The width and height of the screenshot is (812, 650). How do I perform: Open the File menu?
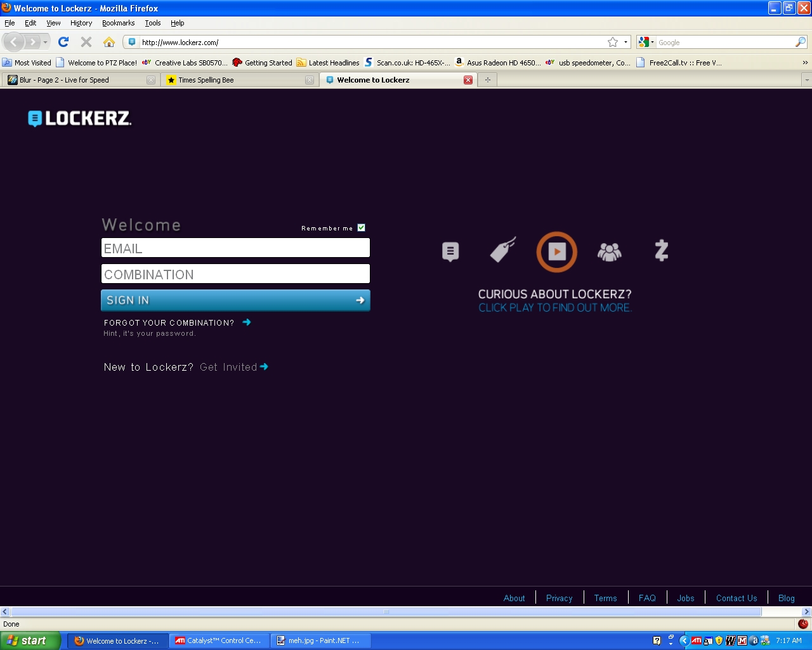[x=10, y=23]
